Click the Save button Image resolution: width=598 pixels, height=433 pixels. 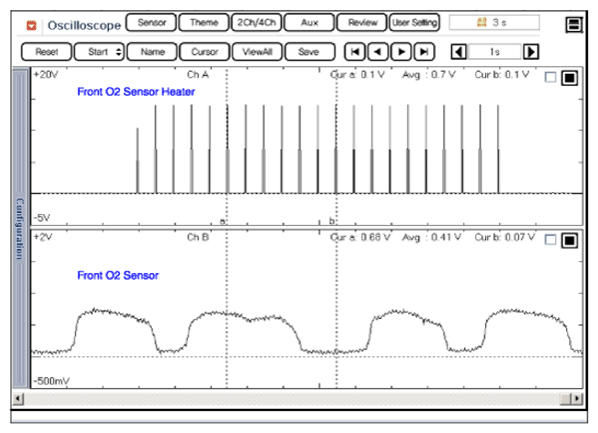pos(310,52)
